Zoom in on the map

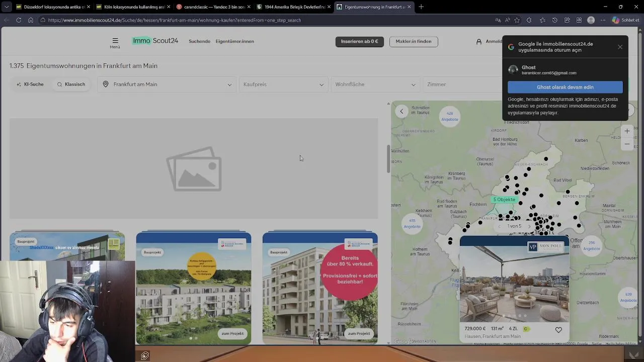pyautogui.click(x=627, y=131)
